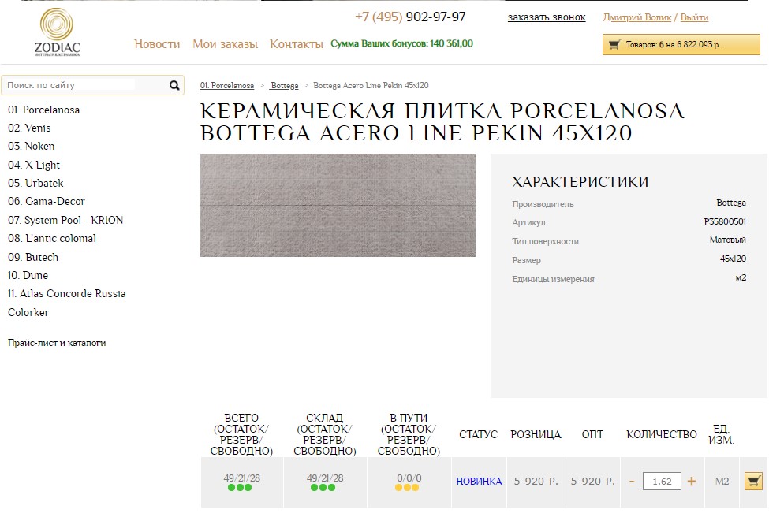Click the Zodiac logo
Image resolution: width=769 pixels, height=532 pixels.
pyautogui.click(x=57, y=32)
